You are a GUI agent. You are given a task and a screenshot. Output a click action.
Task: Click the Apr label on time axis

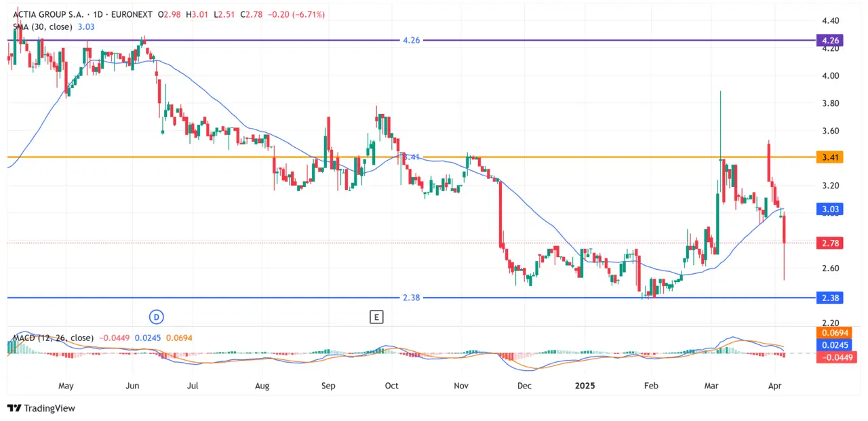775,386
